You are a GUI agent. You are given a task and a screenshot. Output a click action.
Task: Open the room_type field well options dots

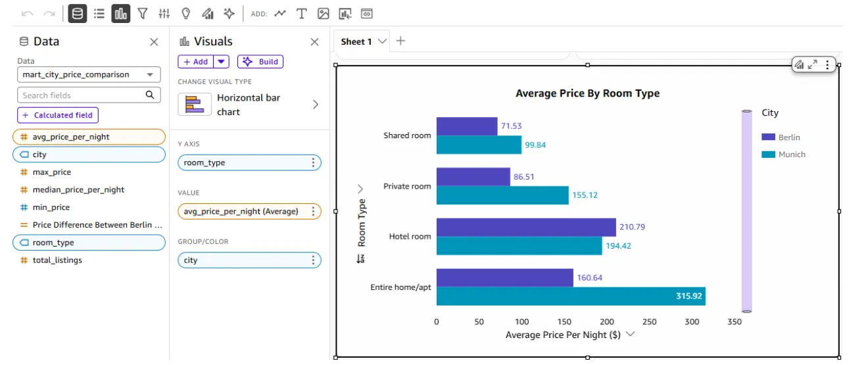click(x=313, y=162)
